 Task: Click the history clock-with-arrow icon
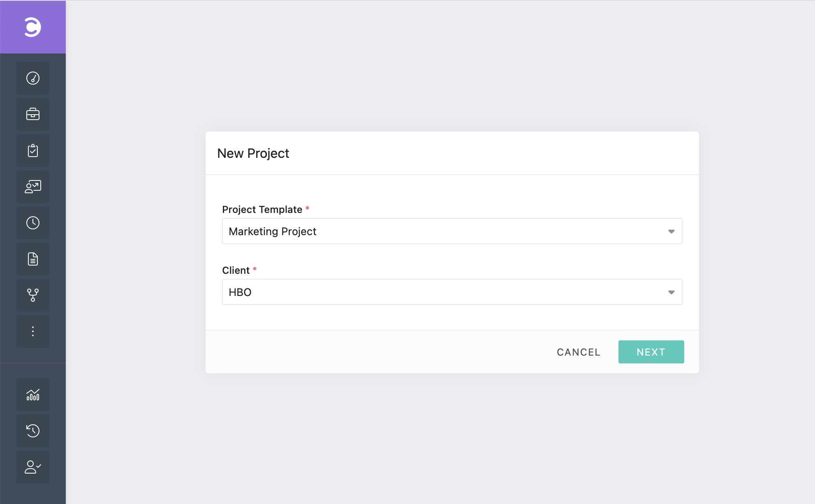tap(33, 431)
